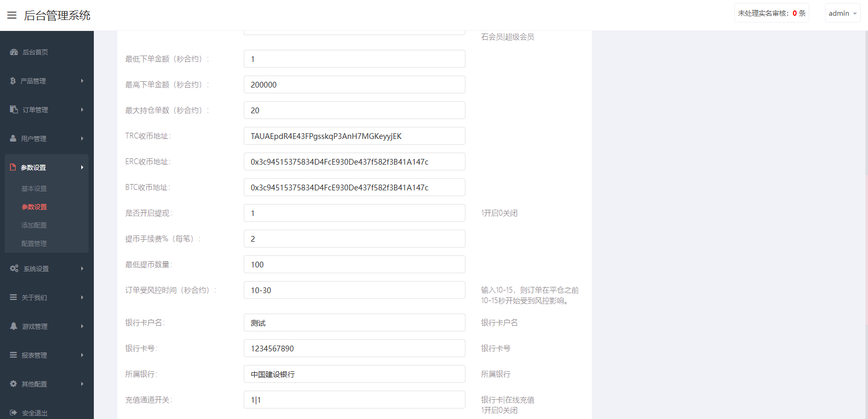868x419 pixels.
Task: Open the 添加配置 submenu item
Action: (34, 225)
